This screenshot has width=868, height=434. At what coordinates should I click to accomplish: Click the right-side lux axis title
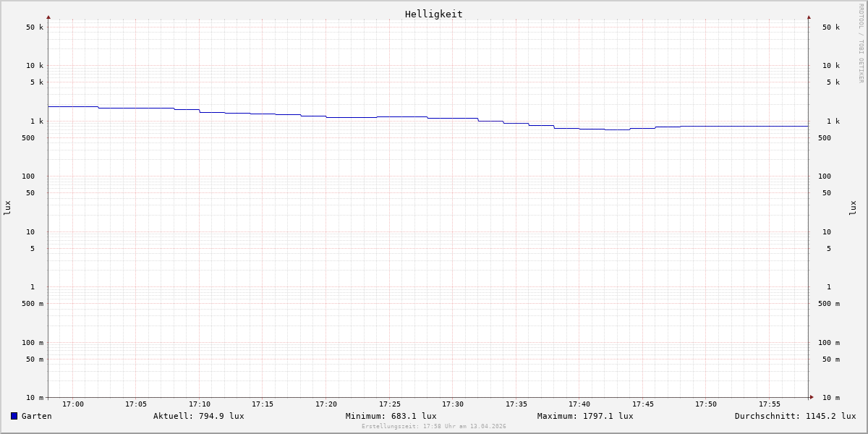pos(853,208)
